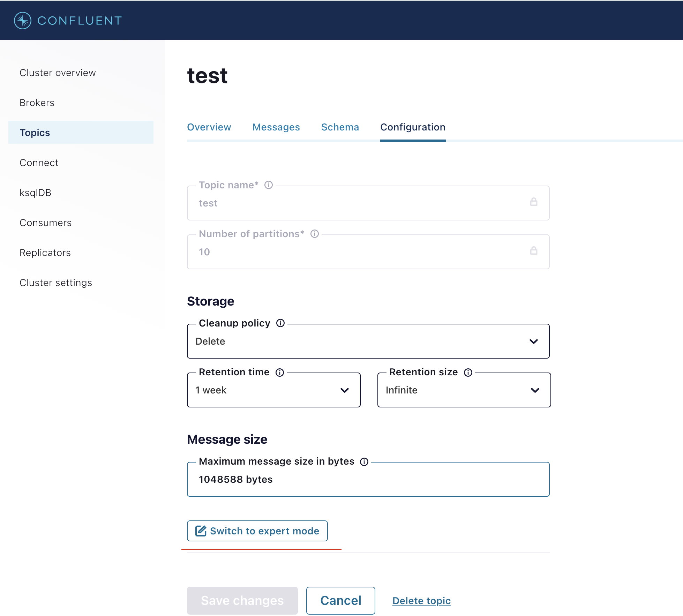Click the Topic name info icon
This screenshot has width=683, height=616.
(x=268, y=185)
